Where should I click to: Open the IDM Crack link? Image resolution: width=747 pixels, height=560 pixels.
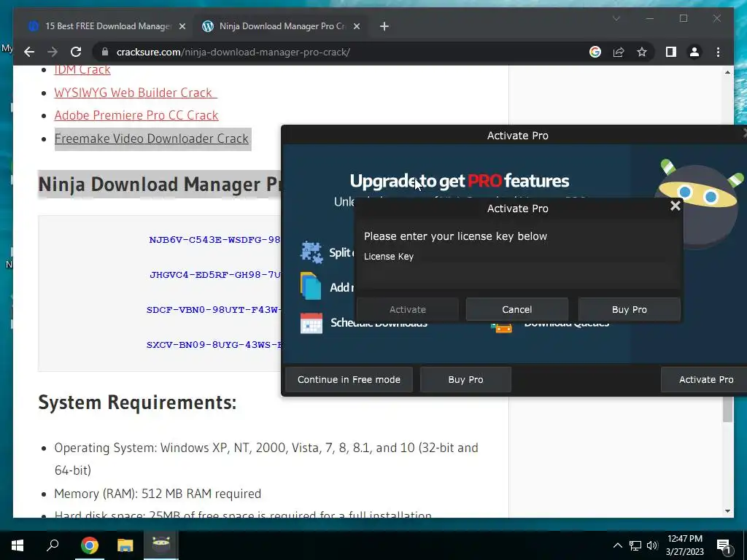click(82, 69)
